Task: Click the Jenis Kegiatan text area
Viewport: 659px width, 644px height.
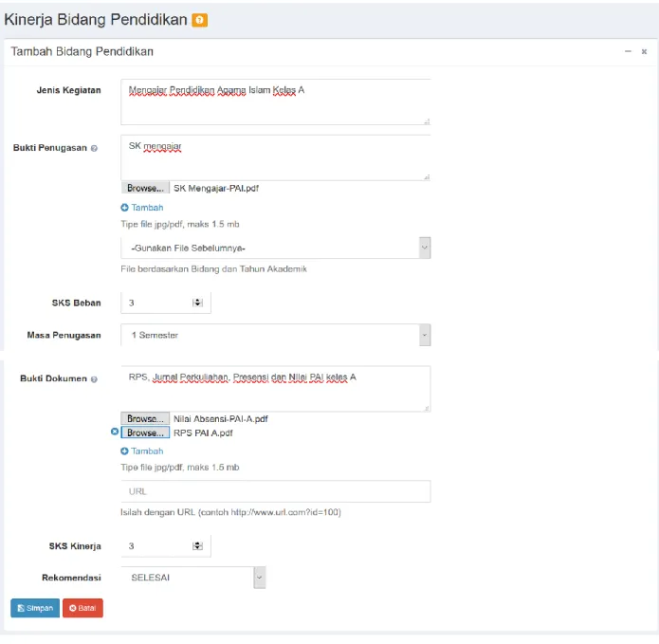Action: pos(276,101)
